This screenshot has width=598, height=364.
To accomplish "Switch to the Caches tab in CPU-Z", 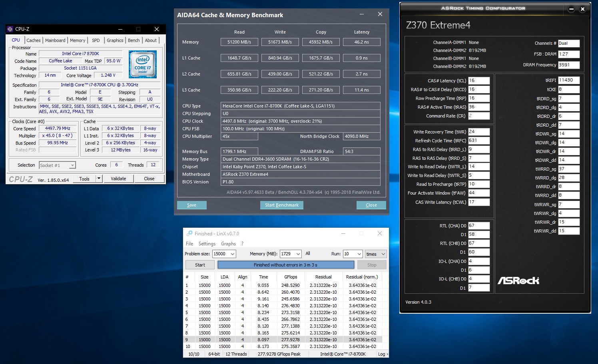I will tap(34, 40).
